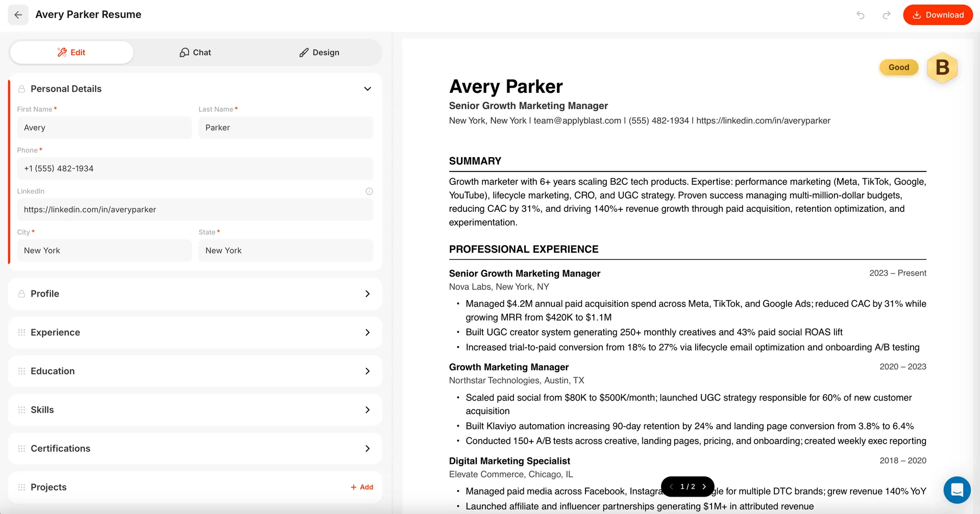The width and height of the screenshot is (980, 514).
Task: Click the Nova Labs, New York, NY line
Action: (x=499, y=287)
